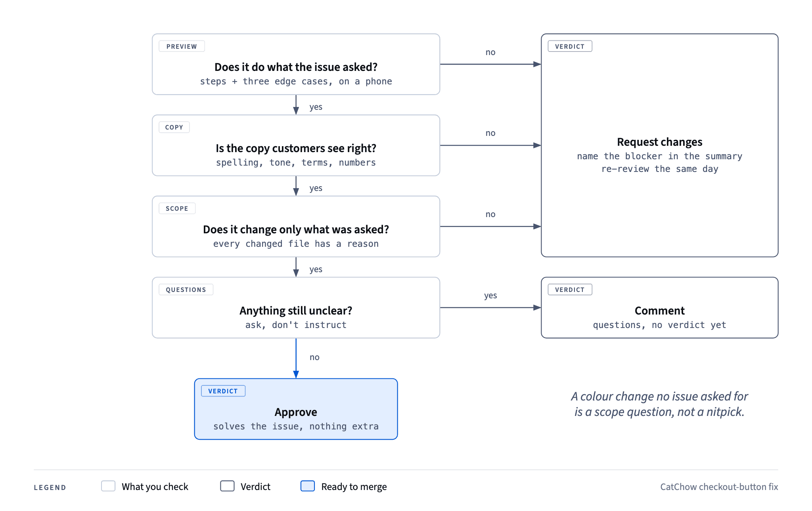Click 'spelling, tone, terms, numbers' subtitle
812x511 pixels.
[x=296, y=163]
